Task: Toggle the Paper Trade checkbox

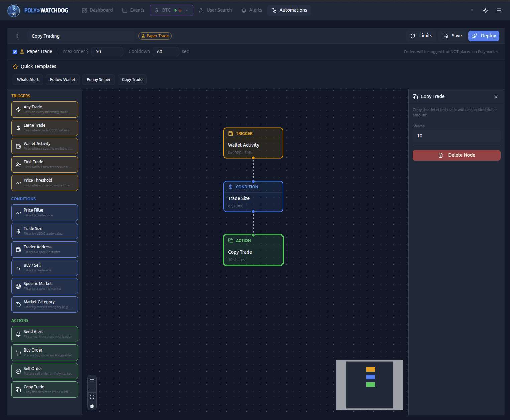Action: (x=15, y=52)
